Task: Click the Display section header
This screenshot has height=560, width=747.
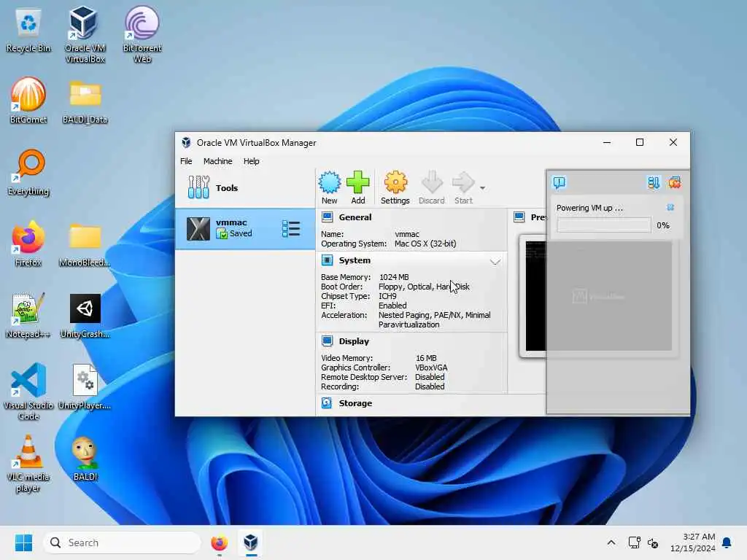Action: [x=354, y=341]
